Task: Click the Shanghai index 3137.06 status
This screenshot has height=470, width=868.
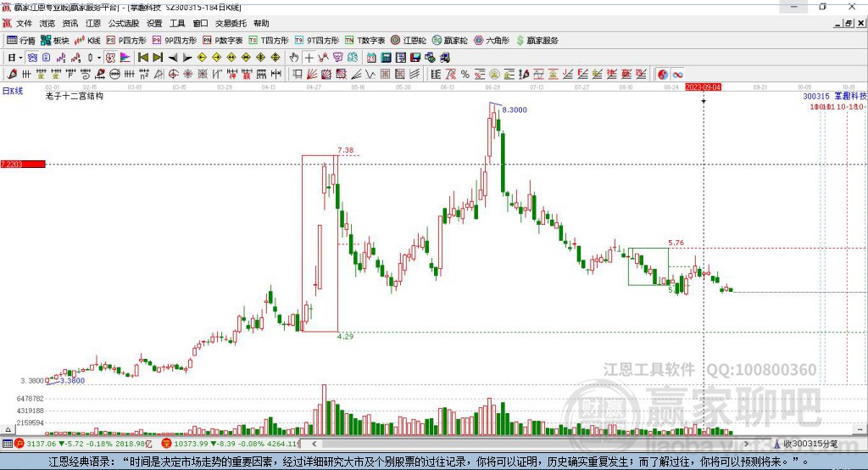Action: coord(88,444)
